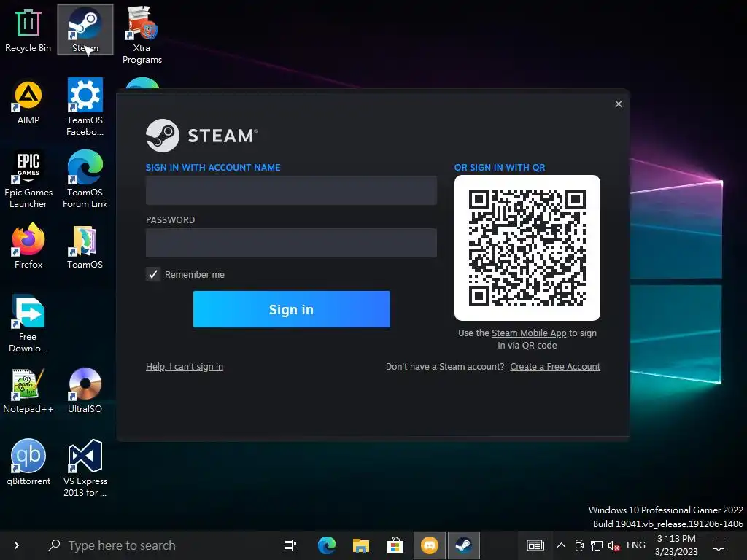Image resolution: width=747 pixels, height=560 pixels.
Task: Launch Epic Games Launcher shortcut
Action: click(28, 179)
